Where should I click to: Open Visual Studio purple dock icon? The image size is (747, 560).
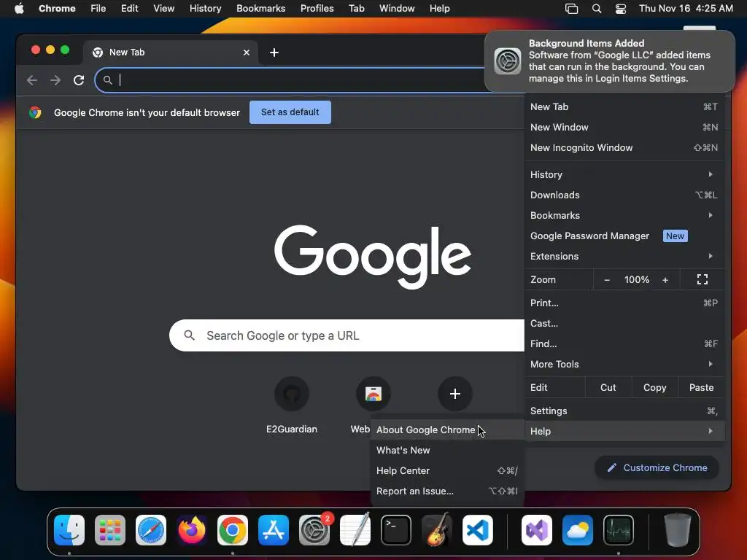[x=537, y=530]
